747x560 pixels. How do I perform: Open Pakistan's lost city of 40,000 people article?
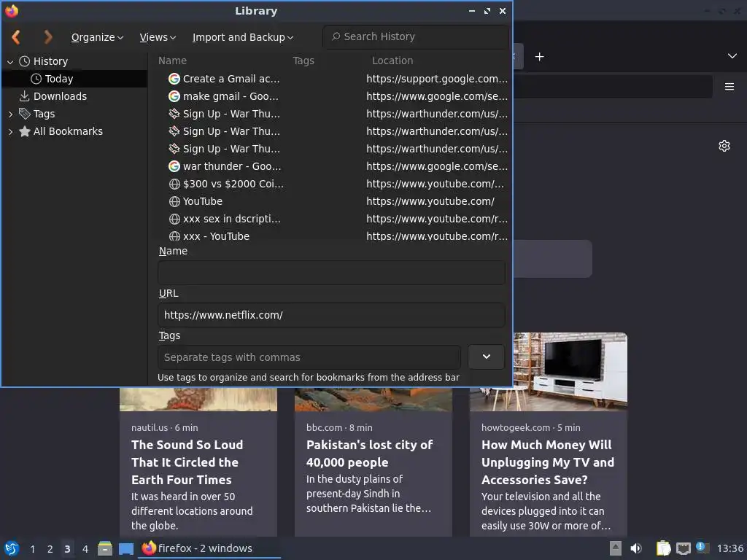[x=369, y=454]
